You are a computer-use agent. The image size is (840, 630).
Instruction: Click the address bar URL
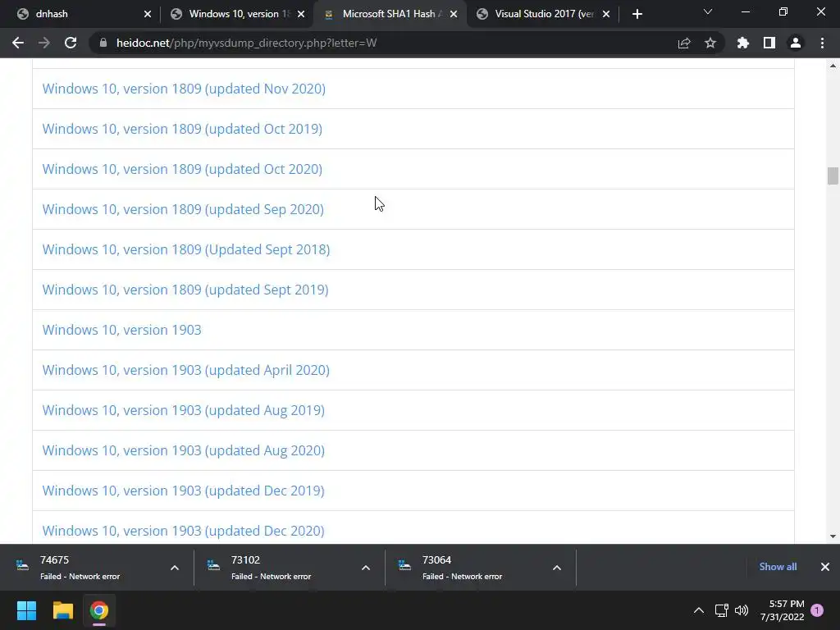click(246, 43)
